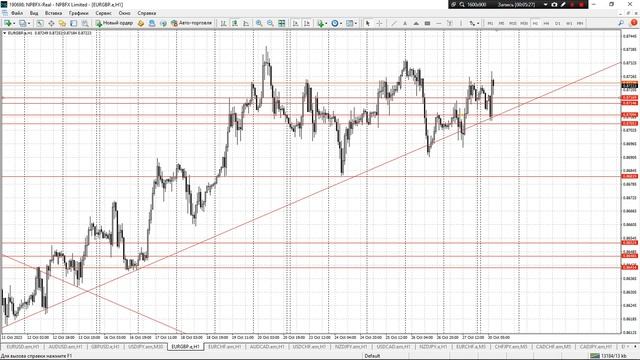Click the Profiles icon
640x360 pixels.
pyautogui.click(x=22, y=23)
